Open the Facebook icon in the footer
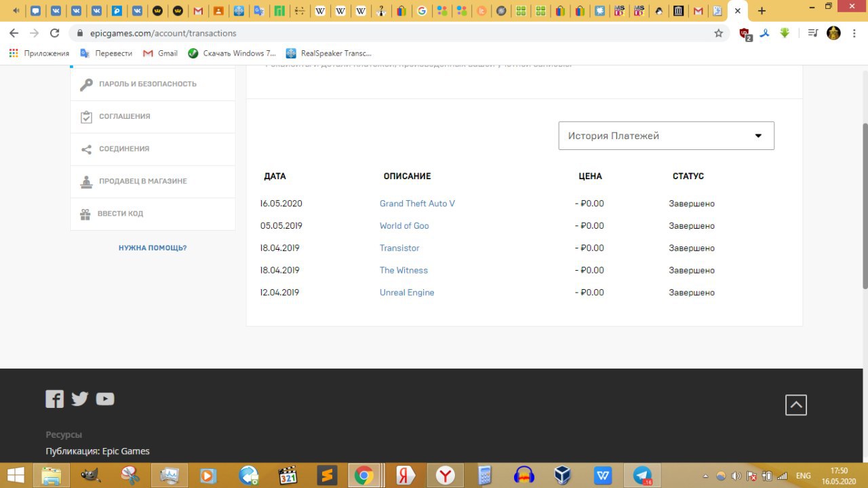This screenshot has height=488, width=868. click(x=54, y=399)
